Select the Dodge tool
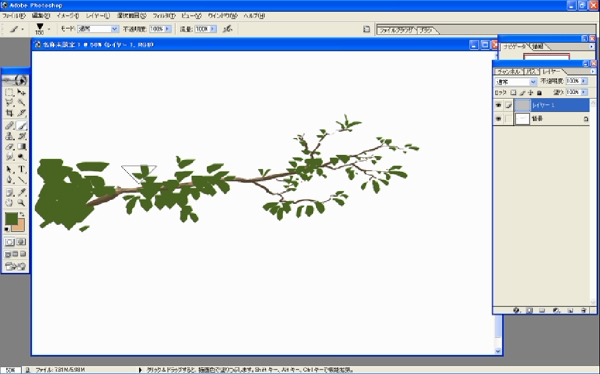This screenshot has height=374, width=600. pyautogui.click(x=21, y=157)
